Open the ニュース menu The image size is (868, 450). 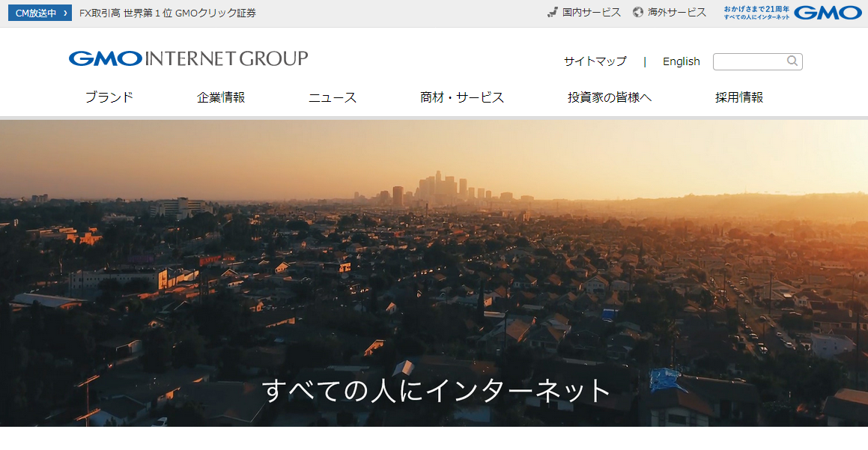click(332, 97)
